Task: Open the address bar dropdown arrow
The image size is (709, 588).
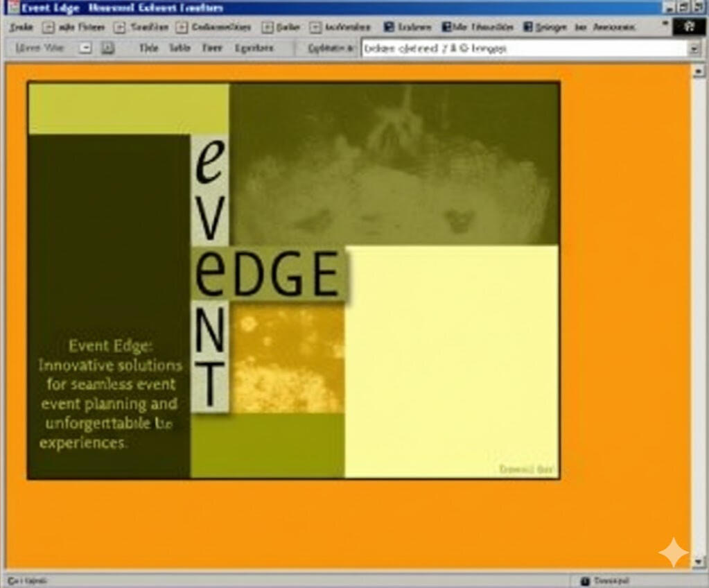Action: 694,49
